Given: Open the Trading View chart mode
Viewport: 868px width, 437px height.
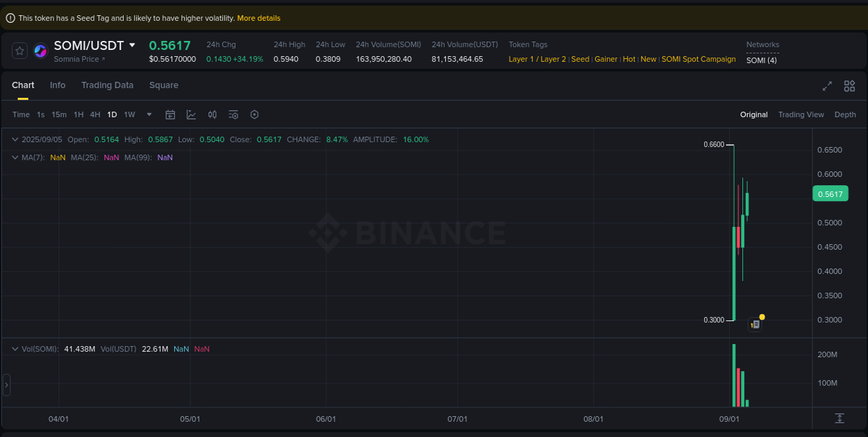Looking at the screenshot, I should [x=801, y=114].
